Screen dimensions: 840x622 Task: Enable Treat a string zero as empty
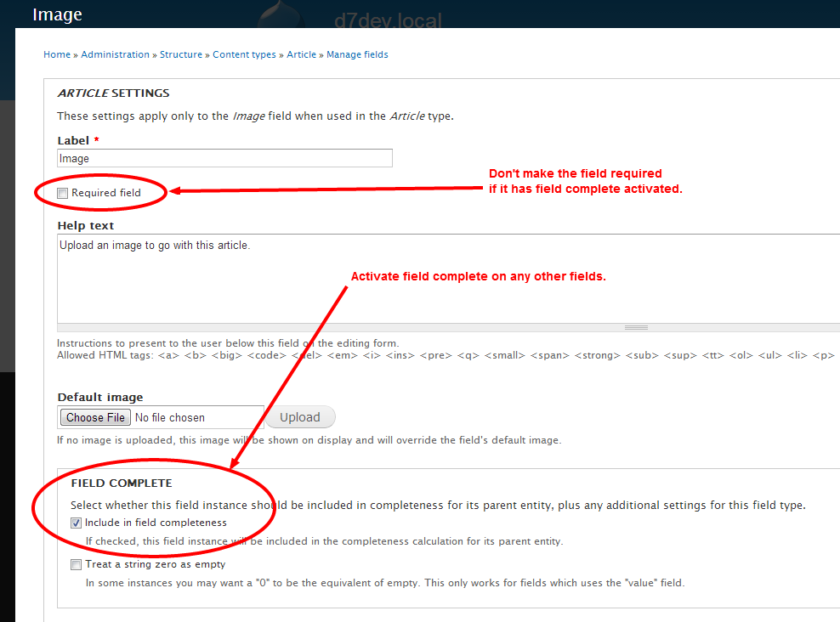pyautogui.click(x=76, y=565)
